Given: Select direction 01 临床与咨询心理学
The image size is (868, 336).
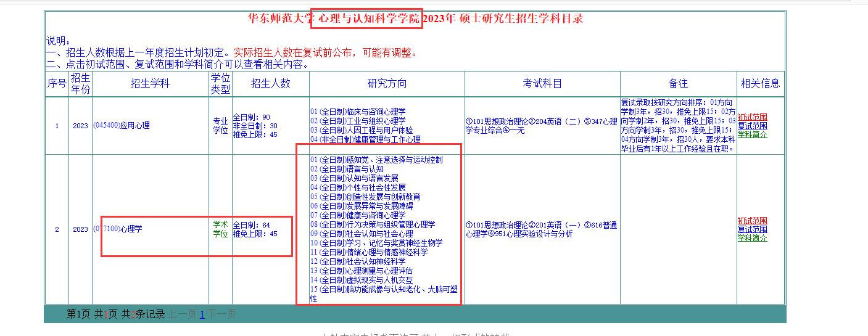Looking at the screenshot, I should tap(358, 112).
